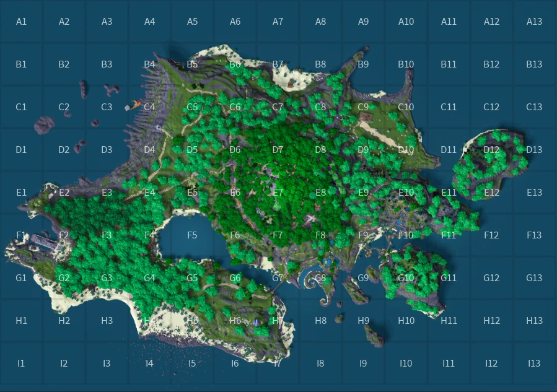Click grid cell F5 in the bay
Screen dimensions: 557x392
click(x=192, y=235)
